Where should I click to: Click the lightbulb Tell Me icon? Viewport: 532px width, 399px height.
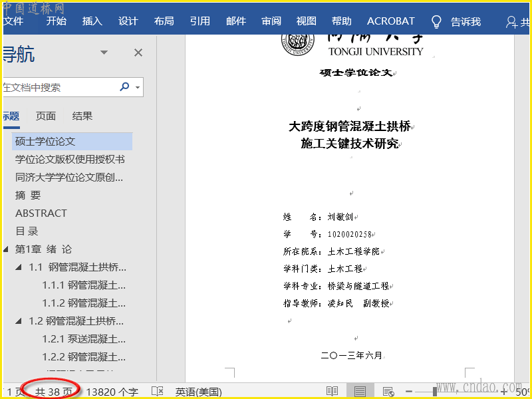[x=436, y=22]
